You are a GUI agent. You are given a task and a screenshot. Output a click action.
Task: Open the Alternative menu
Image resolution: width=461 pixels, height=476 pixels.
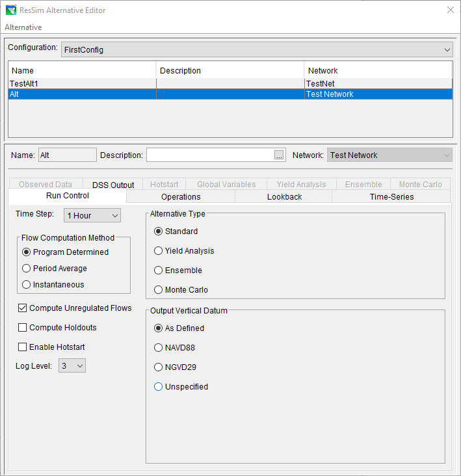point(23,27)
